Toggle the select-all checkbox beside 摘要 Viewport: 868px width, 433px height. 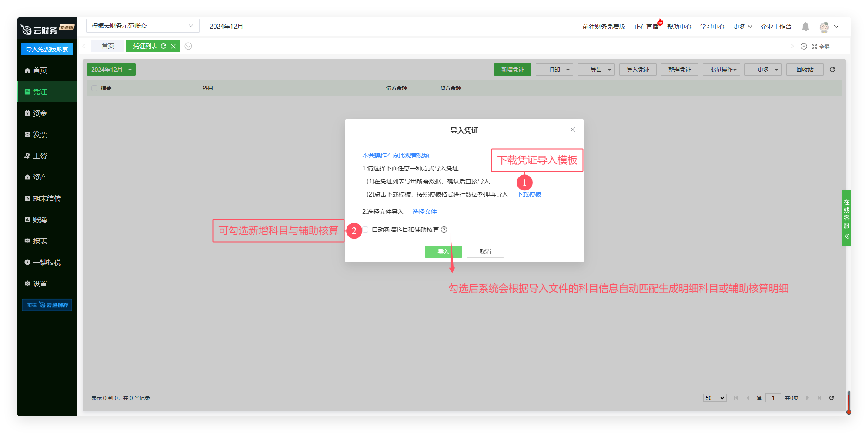pyautogui.click(x=94, y=88)
